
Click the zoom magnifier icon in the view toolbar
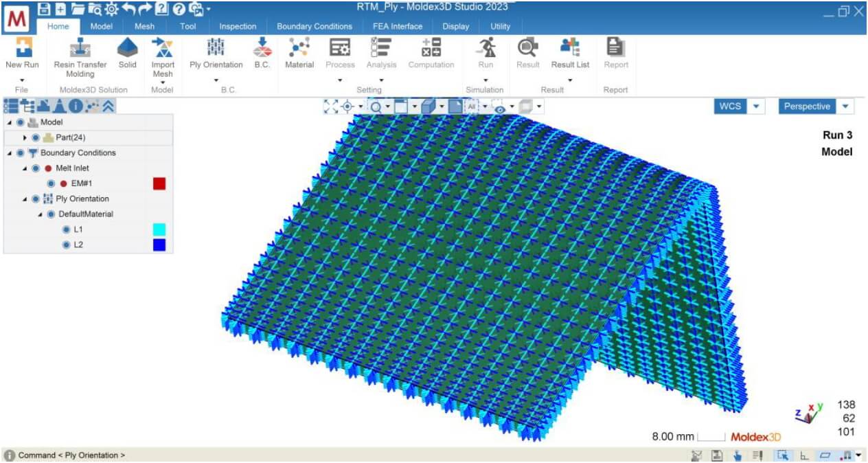376,106
